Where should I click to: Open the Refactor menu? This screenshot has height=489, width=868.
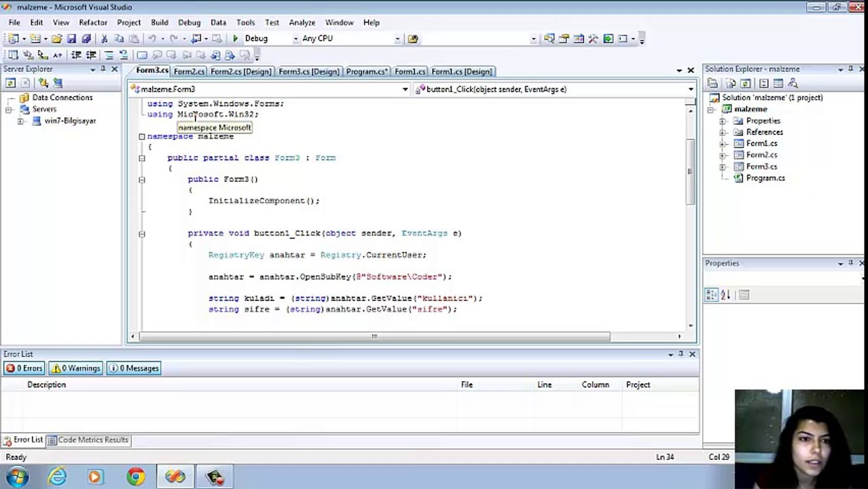93,22
